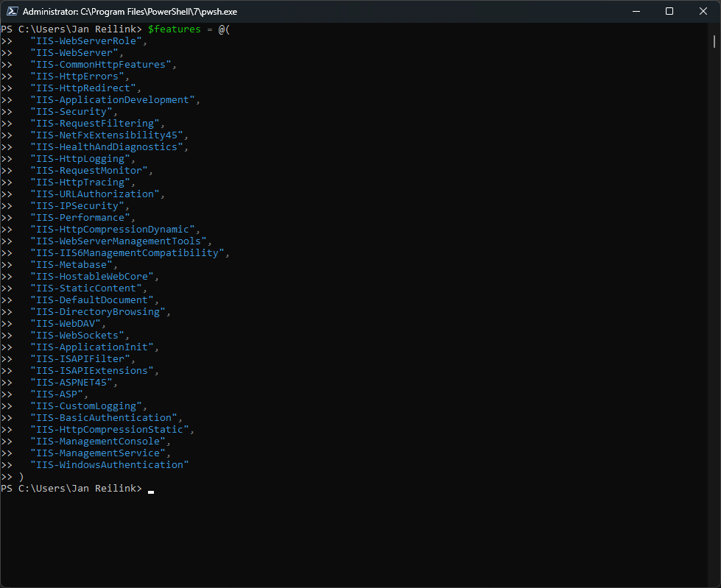Click the "IIS-HostableWebCore" entry
This screenshot has width=721, height=588.
(92, 277)
